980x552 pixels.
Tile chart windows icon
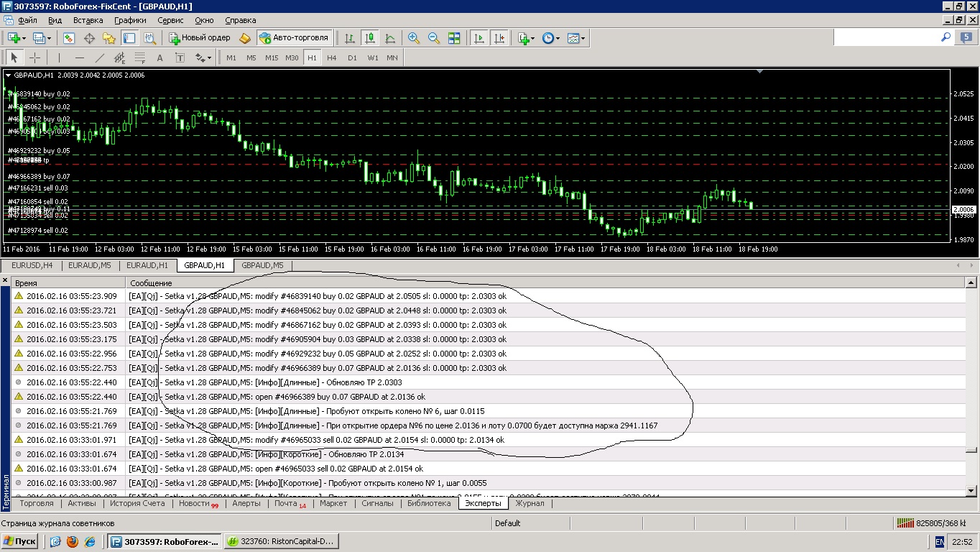coord(454,38)
